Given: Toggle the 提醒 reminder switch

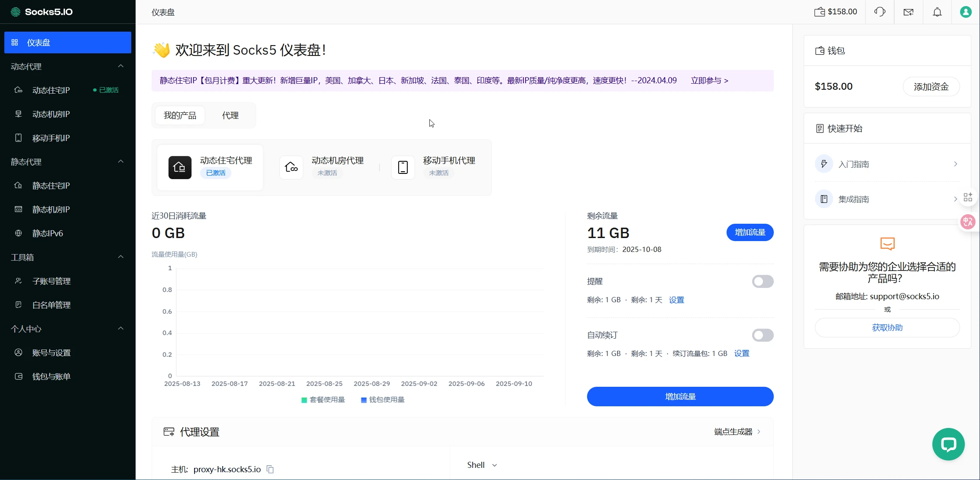Looking at the screenshot, I should (763, 281).
